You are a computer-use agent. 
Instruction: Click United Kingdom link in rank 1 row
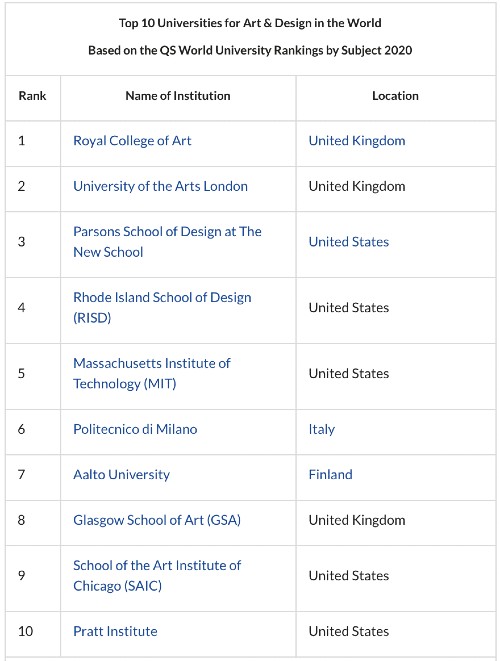(357, 141)
